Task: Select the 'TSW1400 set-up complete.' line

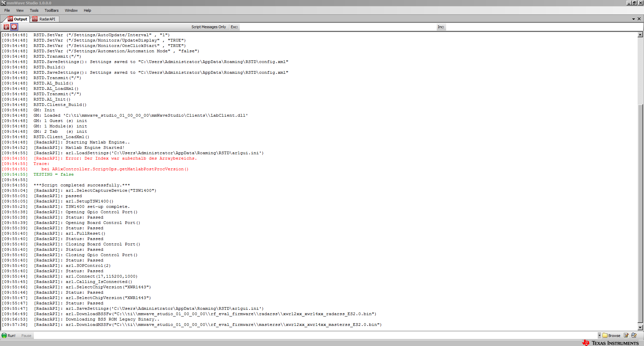Action: 66,207
